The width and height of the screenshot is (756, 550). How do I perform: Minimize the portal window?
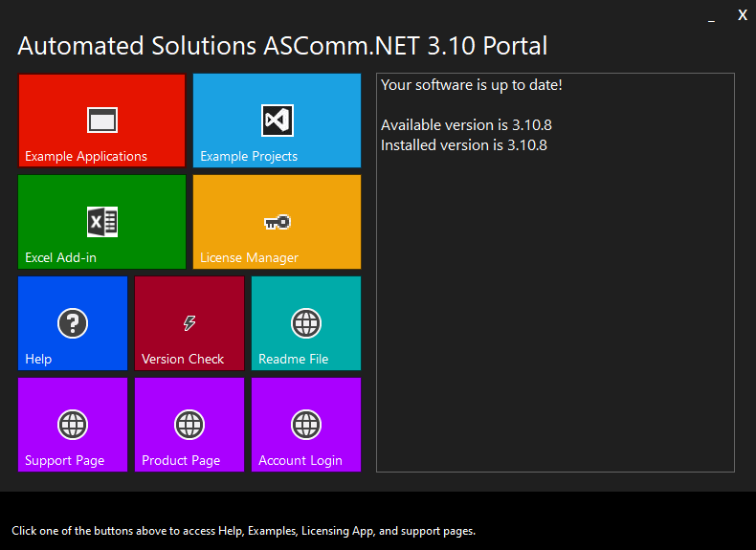[x=711, y=17]
